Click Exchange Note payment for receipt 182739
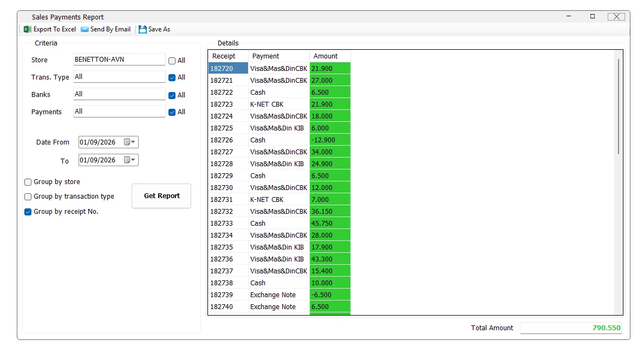 [x=279, y=295]
